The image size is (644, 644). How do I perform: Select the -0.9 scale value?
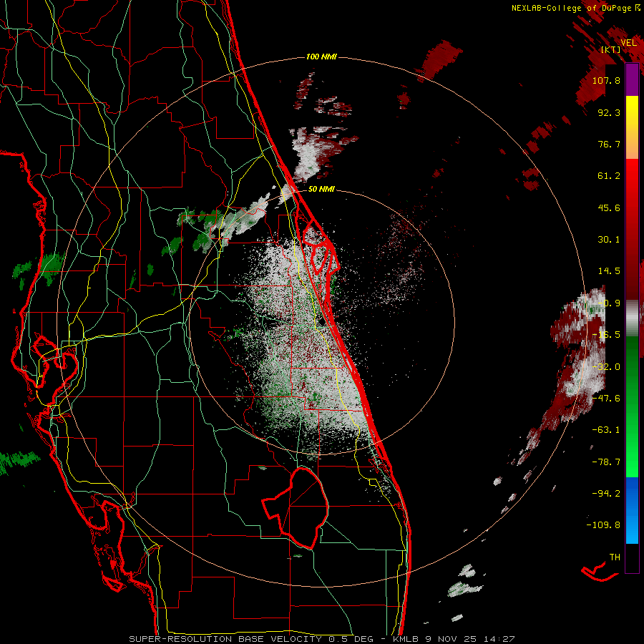[x=609, y=303]
